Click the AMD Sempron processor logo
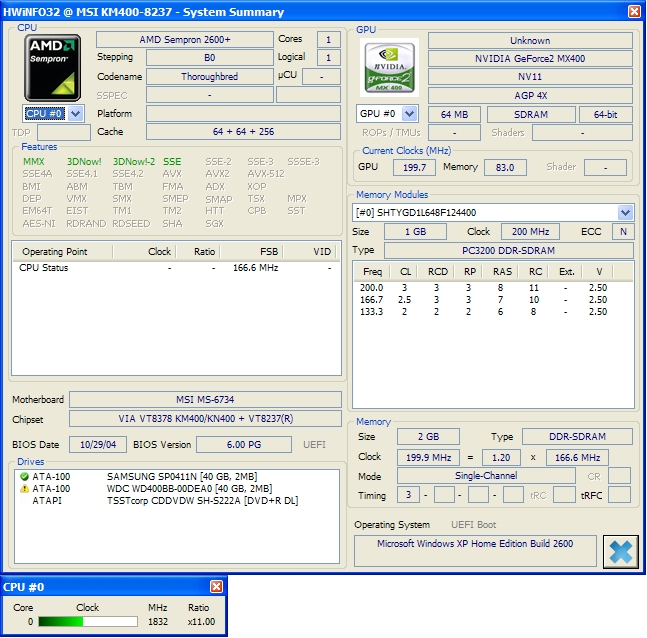647x638 pixels. 53,67
